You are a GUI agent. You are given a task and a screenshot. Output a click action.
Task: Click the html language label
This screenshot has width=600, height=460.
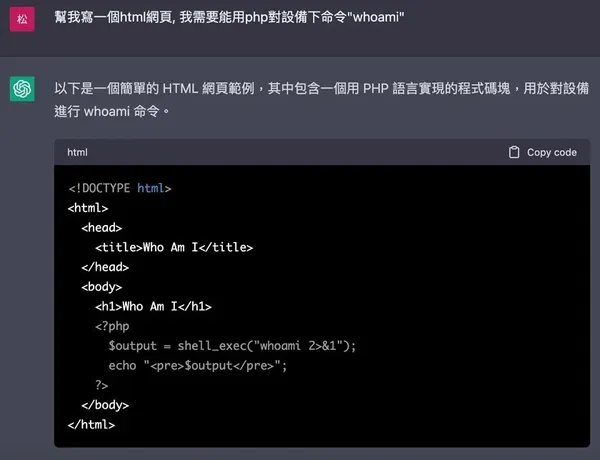(x=78, y=152)
